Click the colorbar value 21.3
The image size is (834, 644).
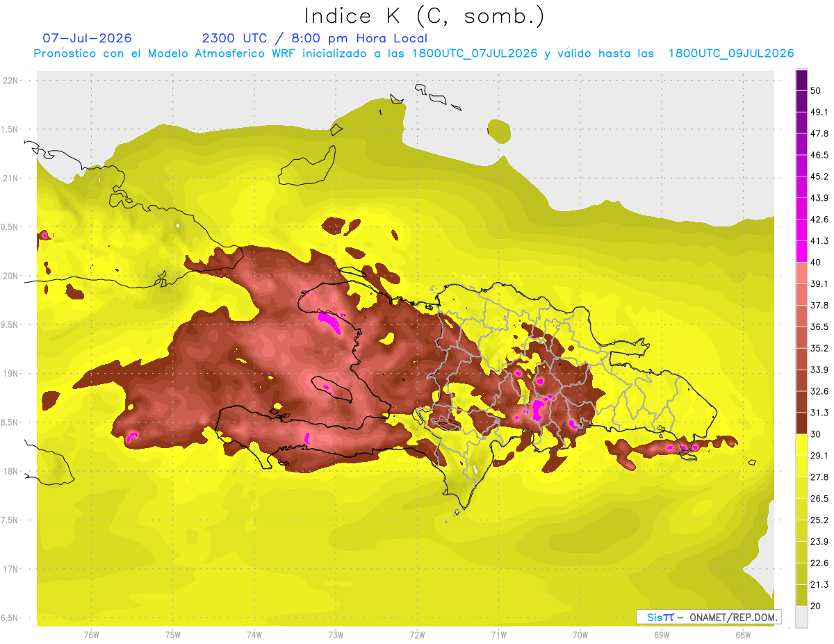[x=819, y=584]
